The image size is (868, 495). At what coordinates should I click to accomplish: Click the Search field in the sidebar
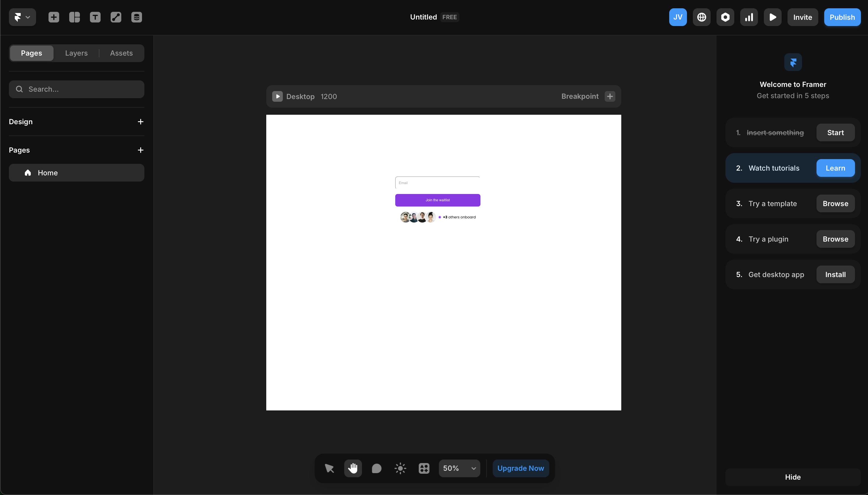tap(76, 89)
